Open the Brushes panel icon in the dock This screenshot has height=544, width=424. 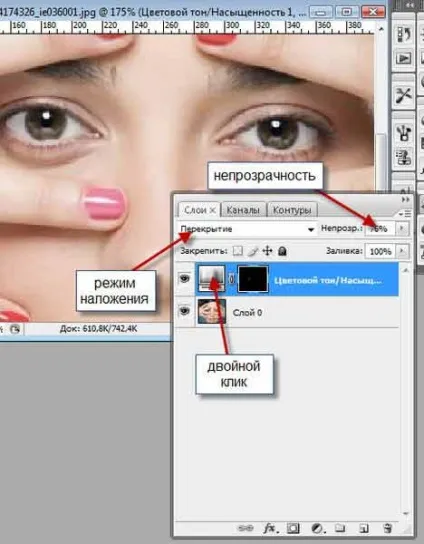[404, 132]
